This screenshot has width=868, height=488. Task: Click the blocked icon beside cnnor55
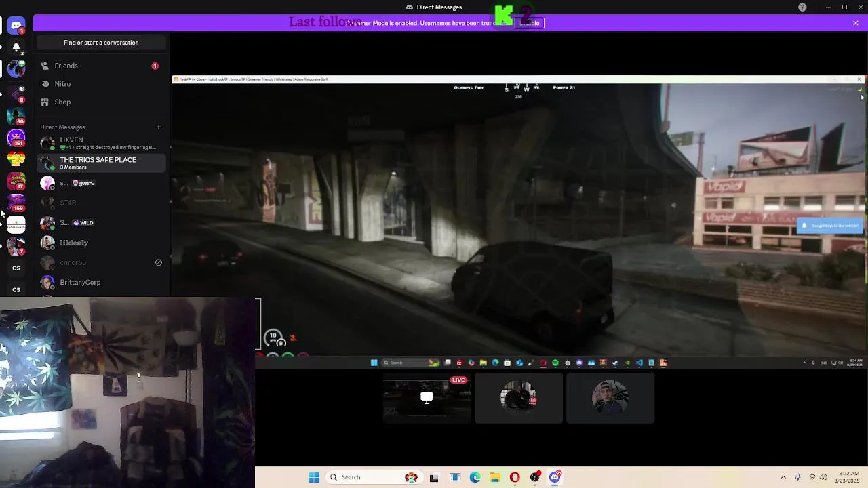(x=159, y=262)
